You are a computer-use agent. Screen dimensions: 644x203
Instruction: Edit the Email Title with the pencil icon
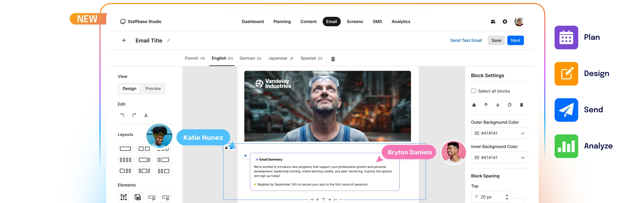click(169, 40)
